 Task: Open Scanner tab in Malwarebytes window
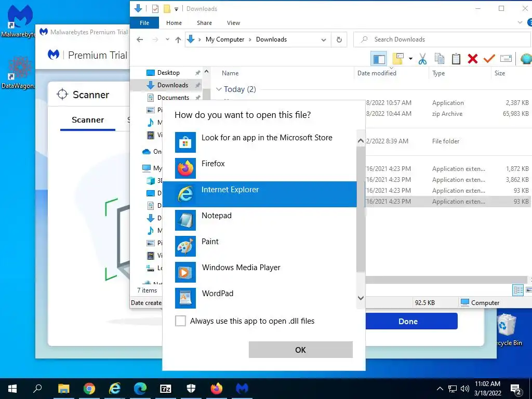pyautogui.click(x=87, y=120)
